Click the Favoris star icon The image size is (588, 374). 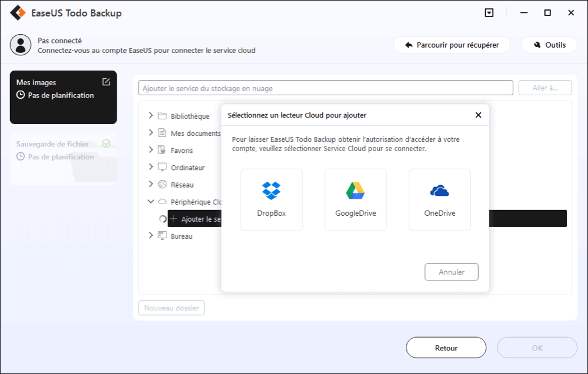tap(162, 150)
